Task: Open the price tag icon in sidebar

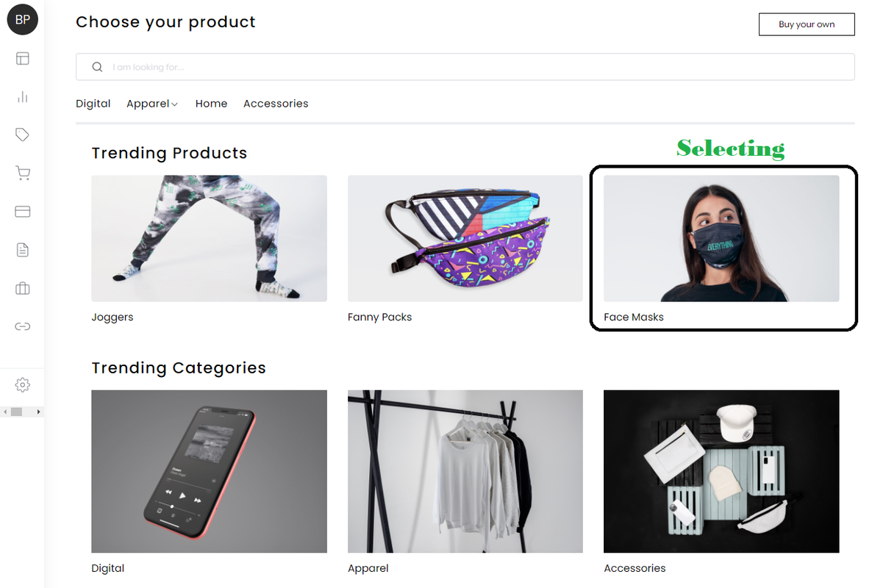Action: (23, 135)
